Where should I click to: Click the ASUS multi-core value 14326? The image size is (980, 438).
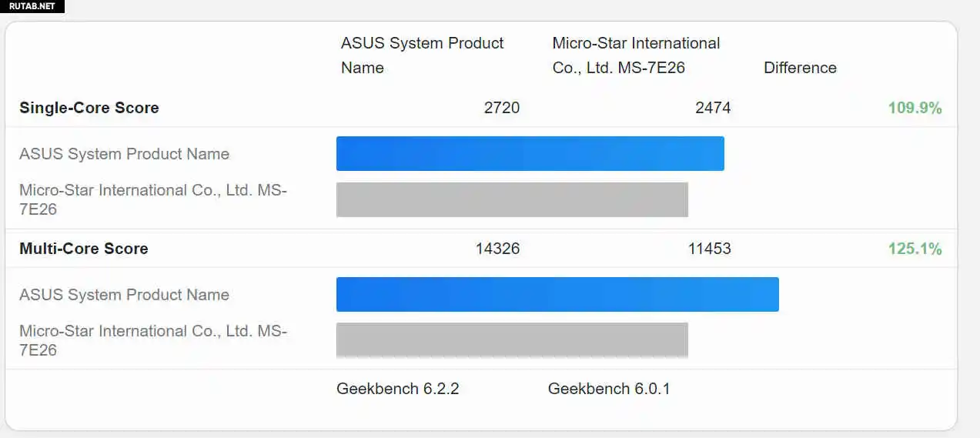point(497,249)
